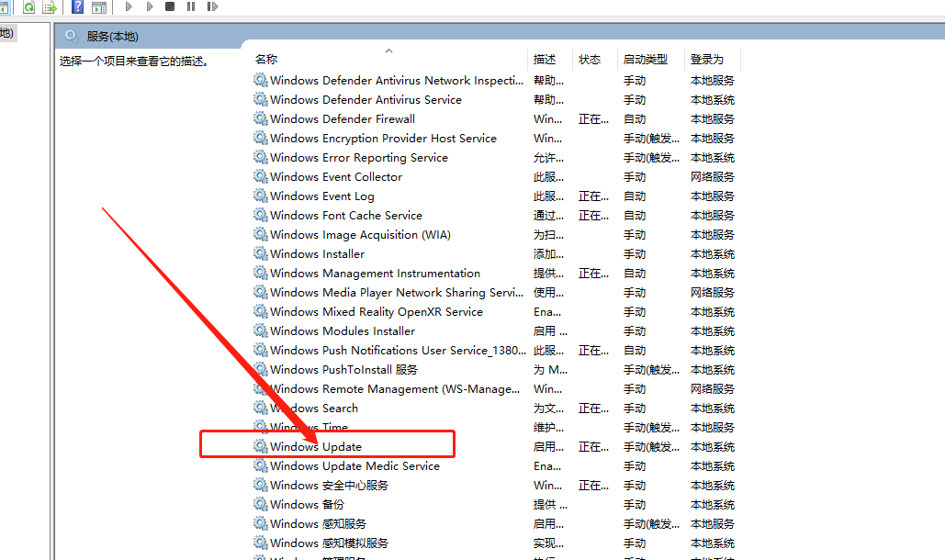Click gear icon beside Windows Error Reporting Service

pos(261,157)
